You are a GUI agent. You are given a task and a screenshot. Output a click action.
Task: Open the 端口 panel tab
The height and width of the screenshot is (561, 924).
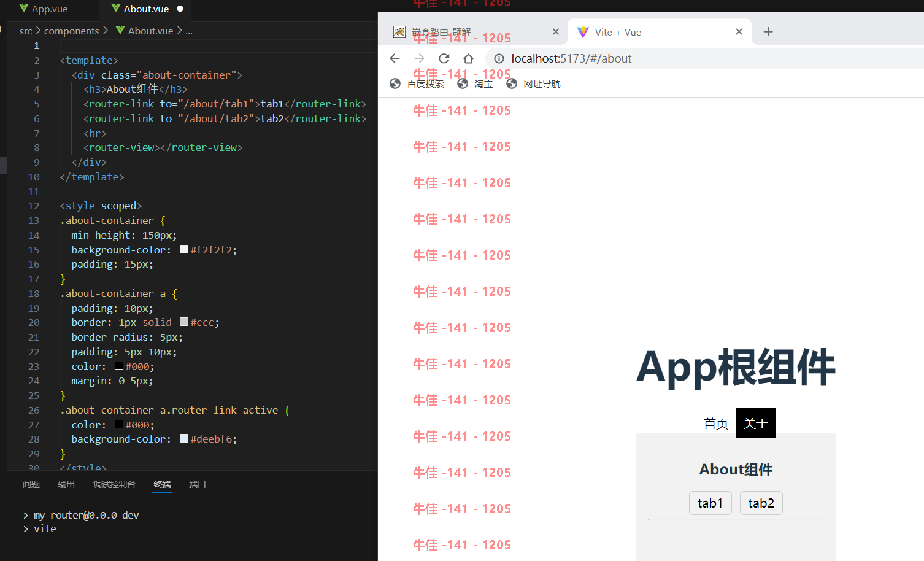coord(198,484)
